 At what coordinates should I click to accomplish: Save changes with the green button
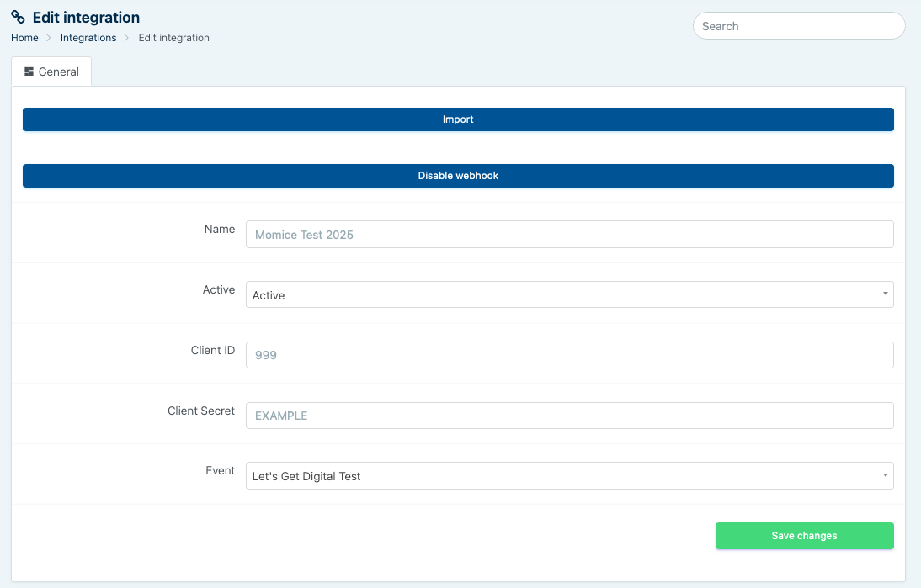(804, 536)
